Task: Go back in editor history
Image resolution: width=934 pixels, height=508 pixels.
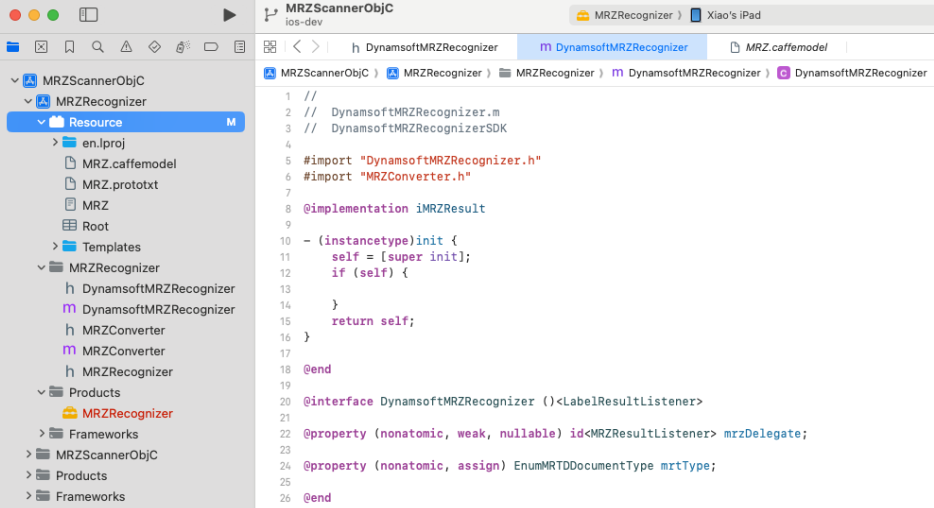Action: pyautogui.click(x=297, y=47)
